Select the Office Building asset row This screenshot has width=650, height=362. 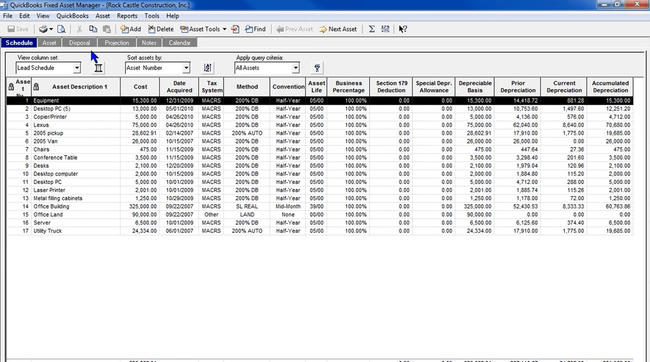point(320,207)
